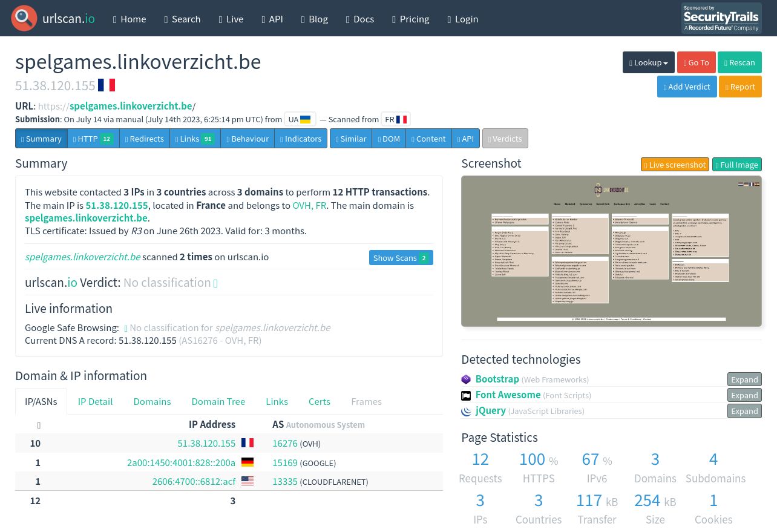Screen dimensions: 777x532
Task: Switch to the Domain Tree tab
Action: click(x=218, y=401)
